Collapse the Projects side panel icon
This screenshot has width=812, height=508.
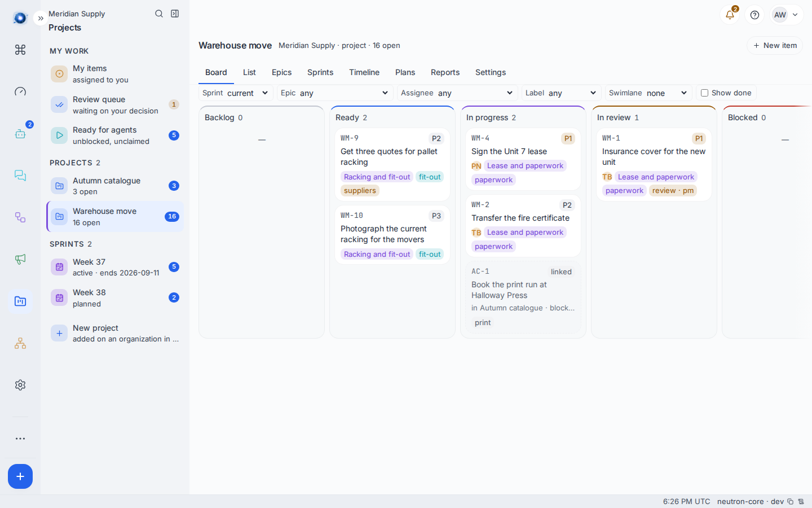175,14
